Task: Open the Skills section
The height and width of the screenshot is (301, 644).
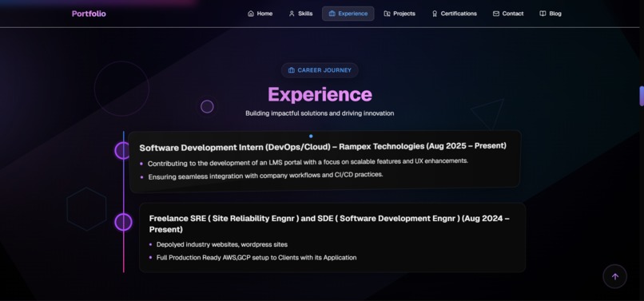Action: click(x=300, y=14)
